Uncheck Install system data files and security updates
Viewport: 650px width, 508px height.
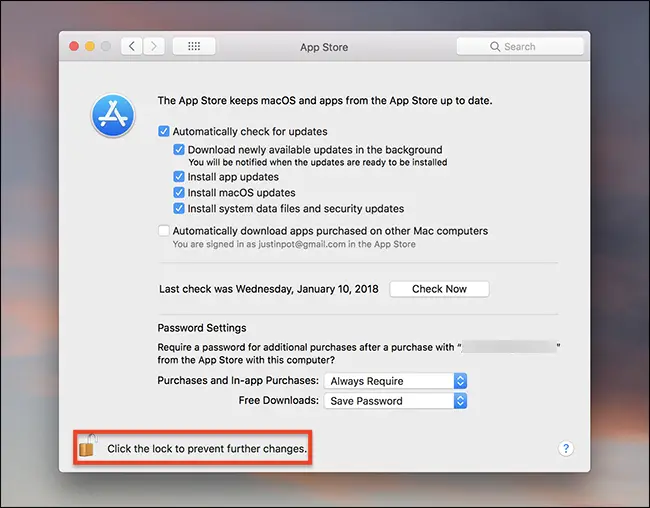[179, 208]
